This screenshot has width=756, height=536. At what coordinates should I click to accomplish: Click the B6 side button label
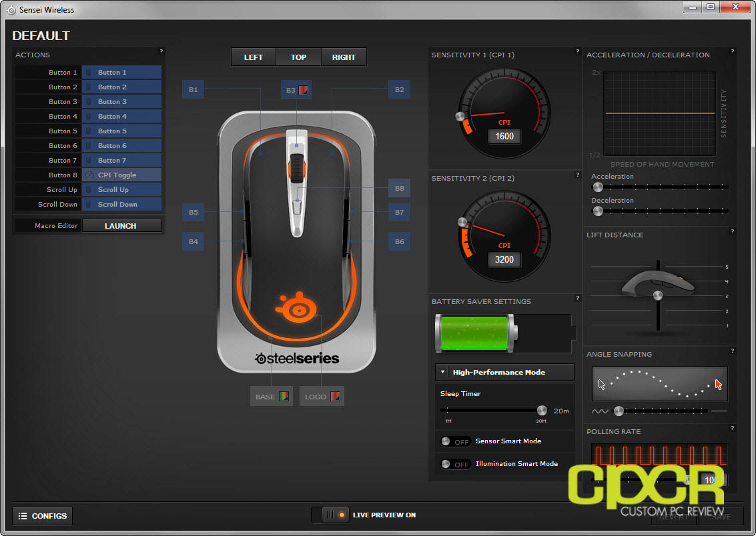399,241
